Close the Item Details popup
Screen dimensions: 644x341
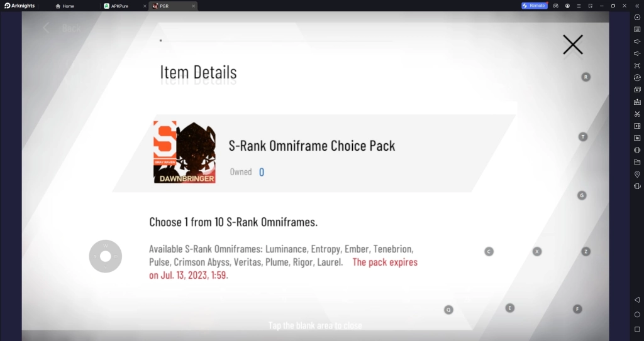(572, 45)
